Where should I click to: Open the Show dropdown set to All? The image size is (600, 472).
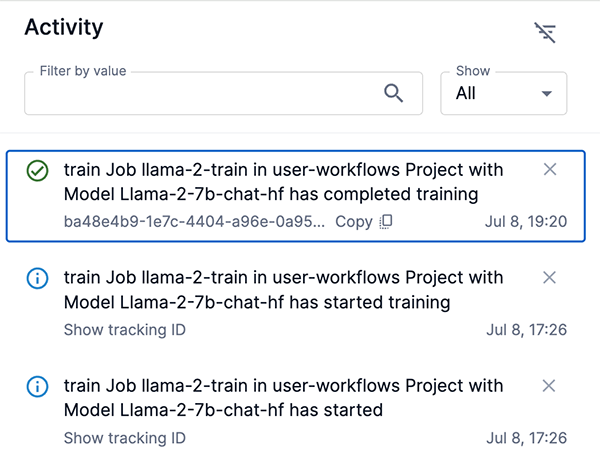pos(503,93)
